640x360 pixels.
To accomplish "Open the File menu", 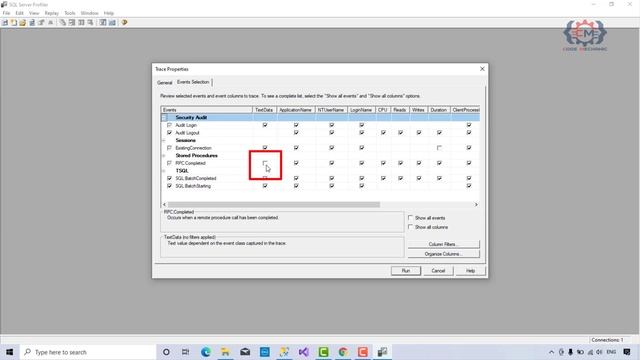I will click(7, 13).
